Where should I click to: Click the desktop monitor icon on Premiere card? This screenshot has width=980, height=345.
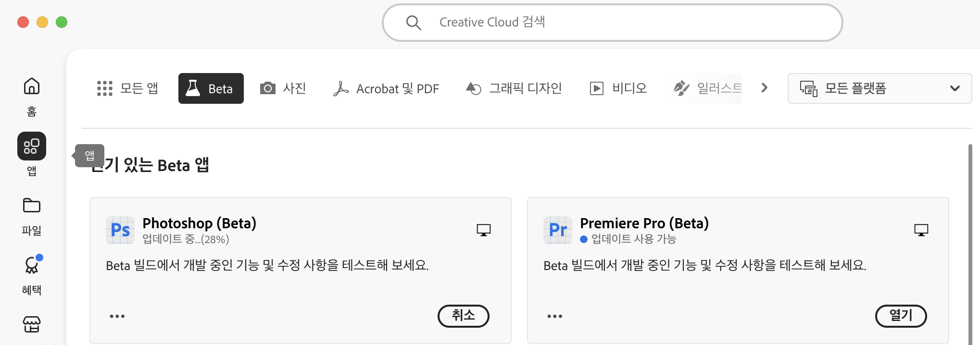pos(921,230)
